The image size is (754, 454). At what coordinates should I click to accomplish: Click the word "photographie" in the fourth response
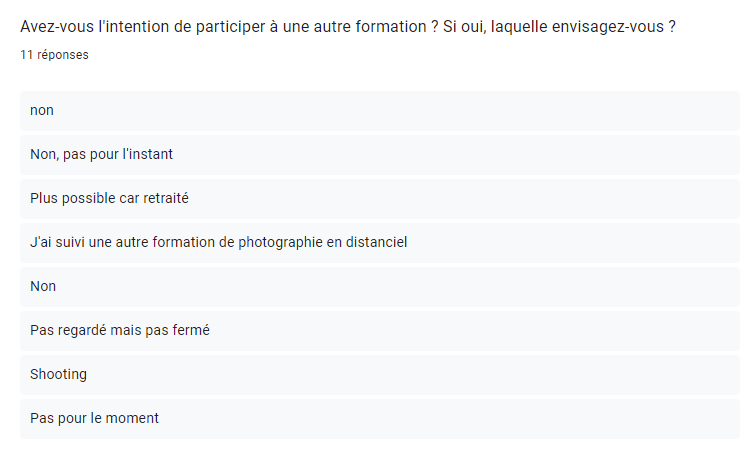(x=283, y=242)
